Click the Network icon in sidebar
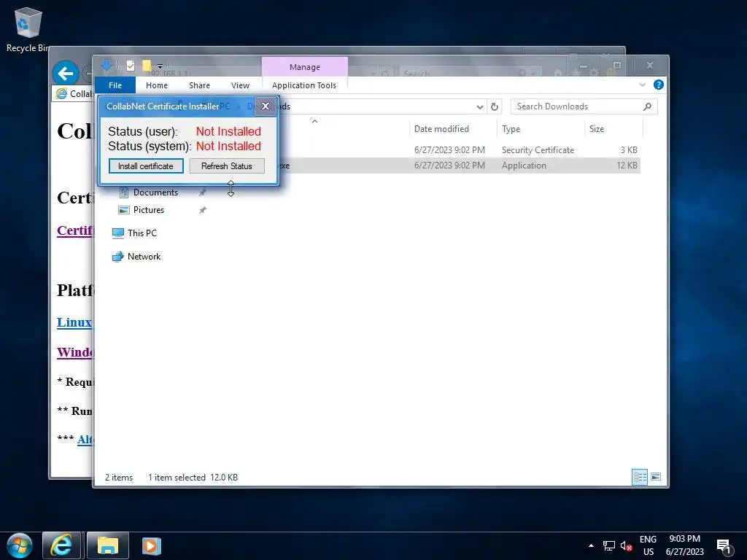747x560 pixels. point(117,257)
